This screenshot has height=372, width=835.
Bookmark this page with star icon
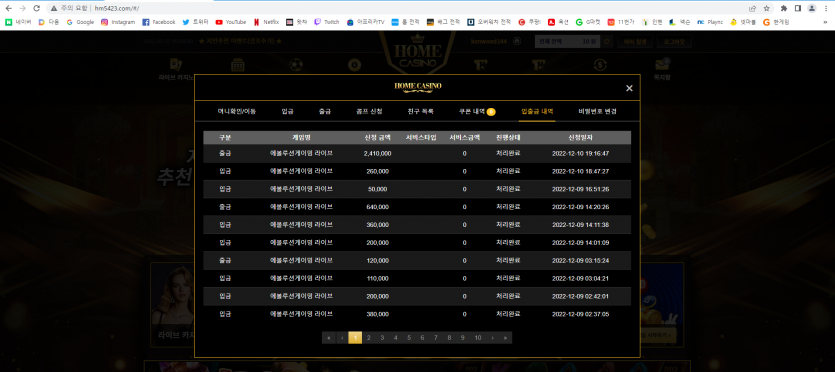click(x=766, y=8)
